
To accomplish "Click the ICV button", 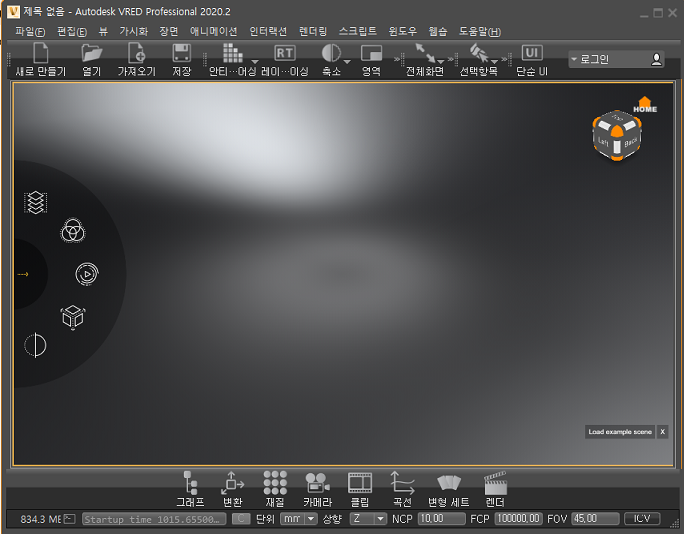I will click(x=642, y=519).
